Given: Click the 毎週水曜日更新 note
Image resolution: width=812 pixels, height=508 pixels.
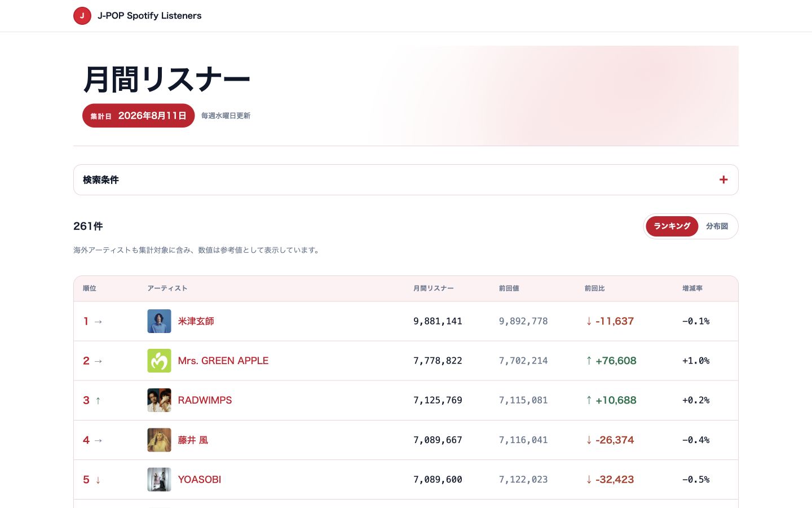Looking at the screenshot, I should [x=226, y=116].
